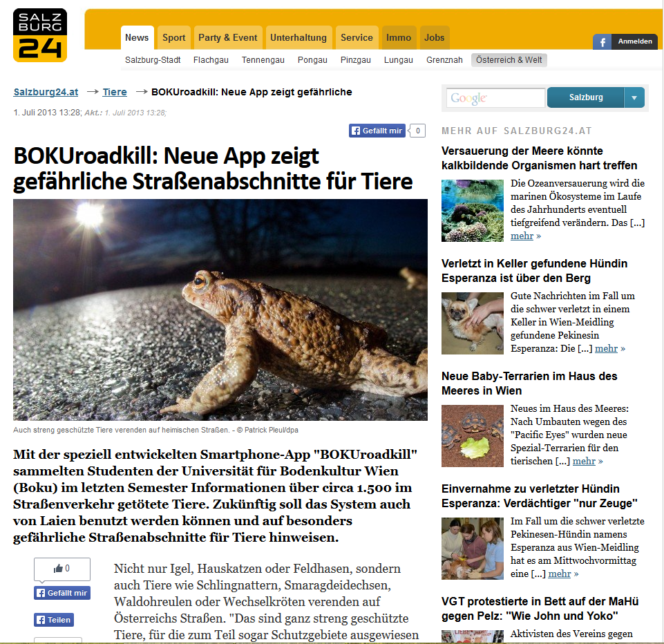Screen dimensions: 664x644
Task: Click the Google search input field
Action: pos(495,98)
